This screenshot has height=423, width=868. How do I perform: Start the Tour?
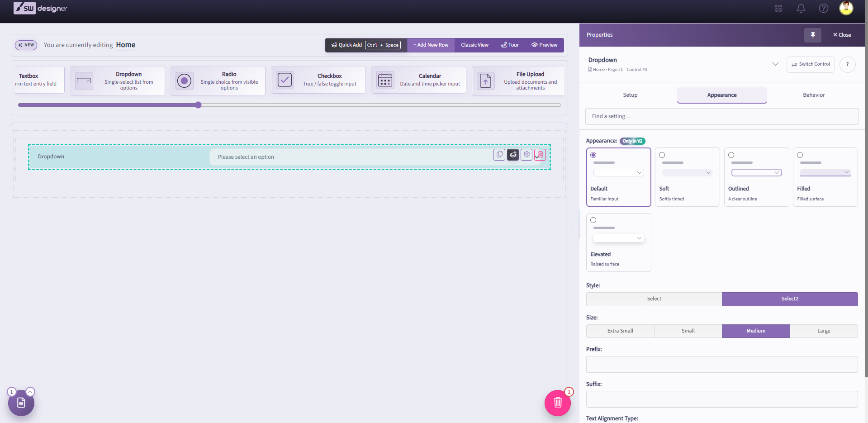click(510, 45)
